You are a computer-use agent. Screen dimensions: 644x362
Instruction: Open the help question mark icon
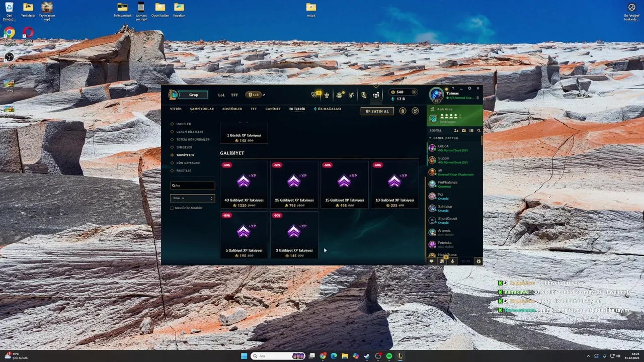(x=453, y=88)
